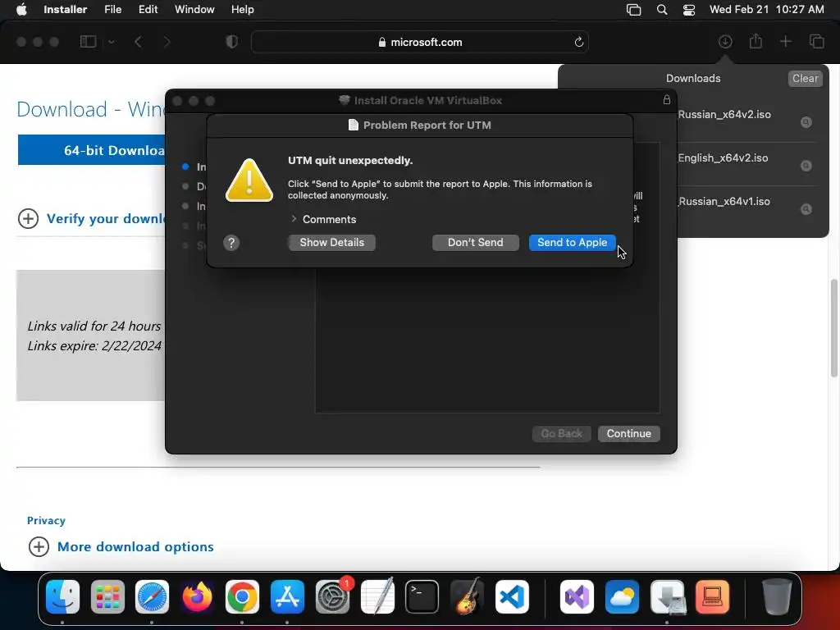Open Safari from the Dock

[x=152, y=596]
